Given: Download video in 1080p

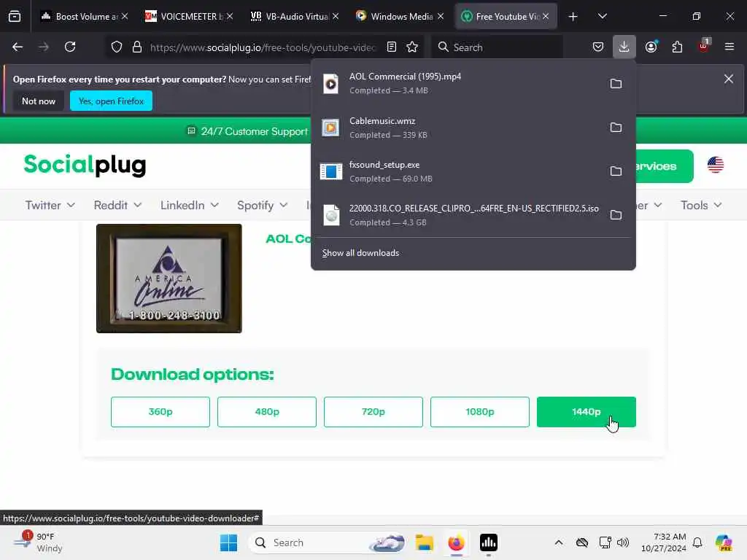Looking at the screenshot, I should point(480,412).
